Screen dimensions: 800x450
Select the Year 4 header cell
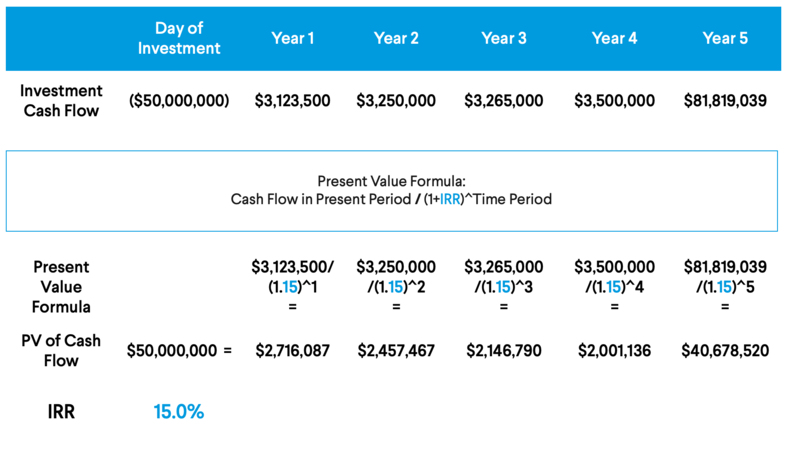(614, 38)
